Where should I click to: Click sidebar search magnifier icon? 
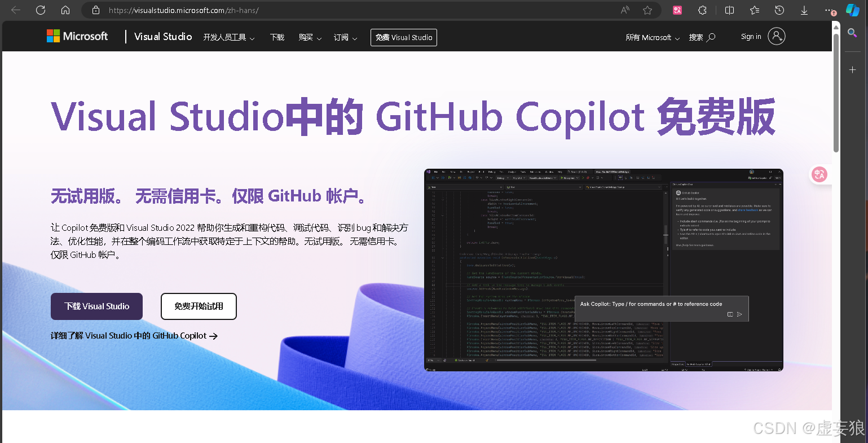tap(852, 33)
